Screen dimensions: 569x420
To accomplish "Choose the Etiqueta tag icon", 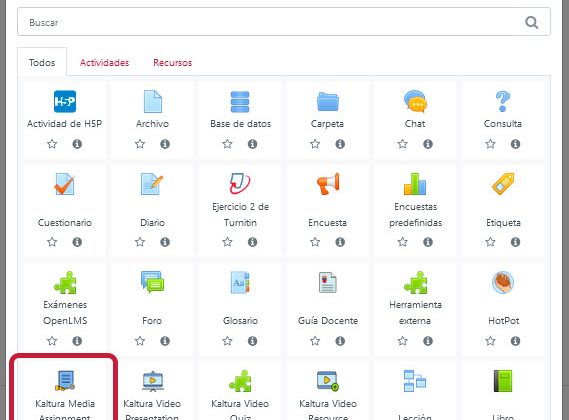I will point(503,184).
